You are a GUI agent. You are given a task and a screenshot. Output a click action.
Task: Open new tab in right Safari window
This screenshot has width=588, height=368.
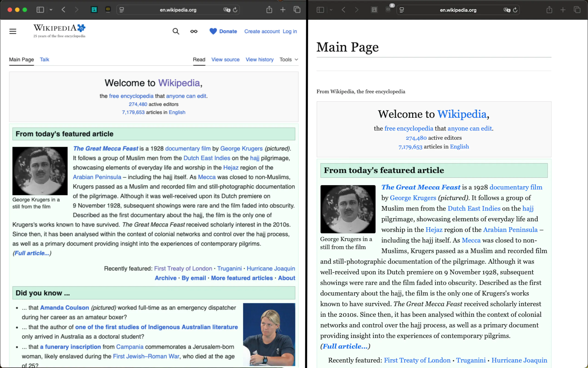tap(563, 10)
